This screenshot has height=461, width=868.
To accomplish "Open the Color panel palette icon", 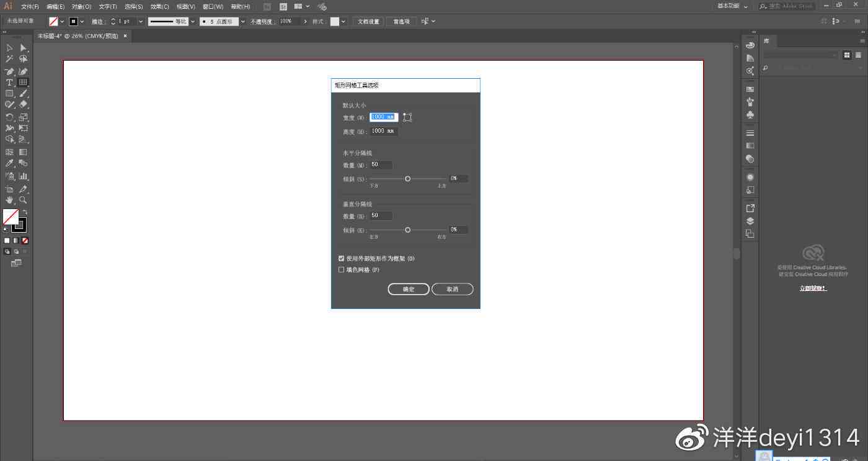I will [750, 45].
